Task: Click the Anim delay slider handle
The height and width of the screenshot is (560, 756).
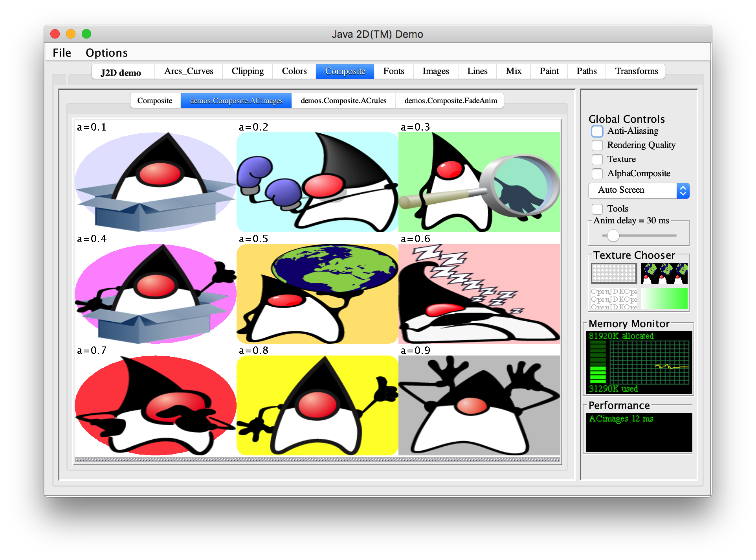Action: tap(613, 236)
